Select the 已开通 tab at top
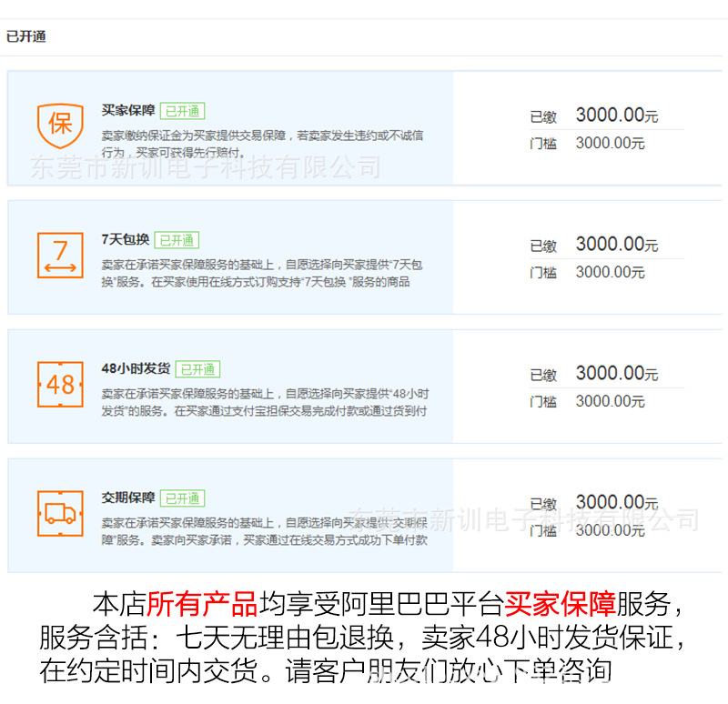 [26, 37]
